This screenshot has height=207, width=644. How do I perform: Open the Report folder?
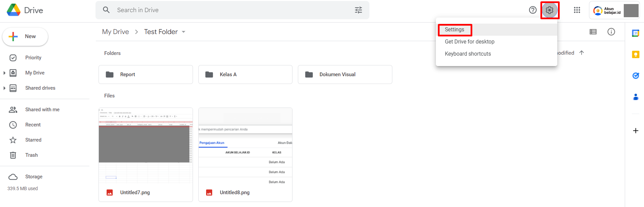coord(146,75)
